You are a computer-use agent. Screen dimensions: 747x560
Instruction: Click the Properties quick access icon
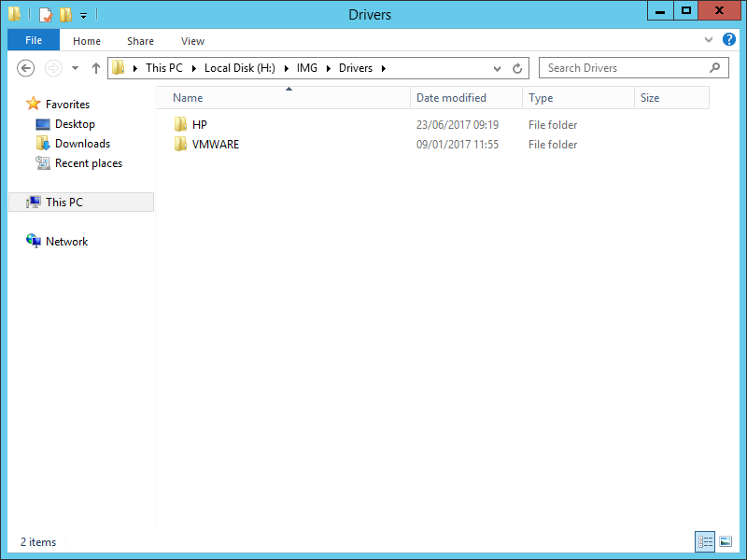(45, 15)
